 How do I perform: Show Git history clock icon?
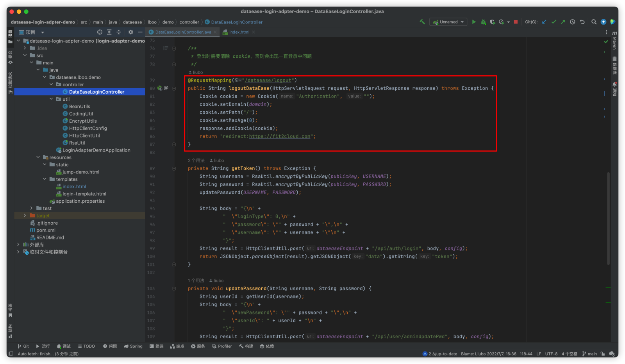573,22
